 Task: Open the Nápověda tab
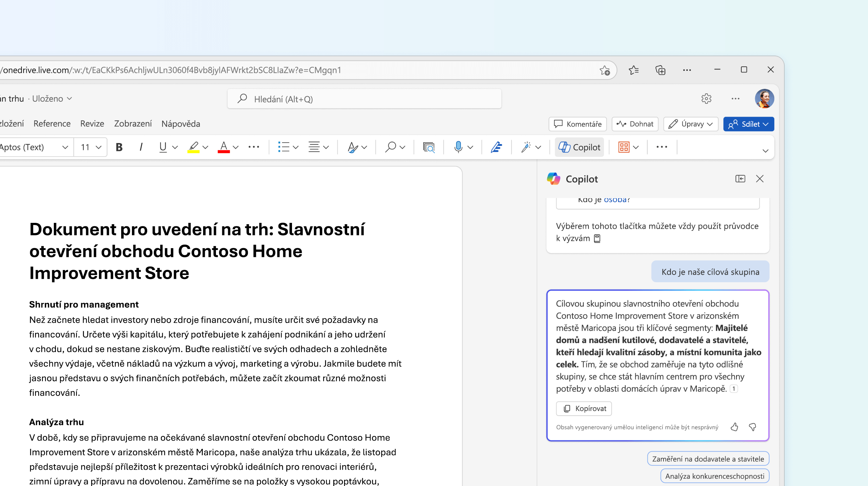pyautogui.click(x=181, y=124)
